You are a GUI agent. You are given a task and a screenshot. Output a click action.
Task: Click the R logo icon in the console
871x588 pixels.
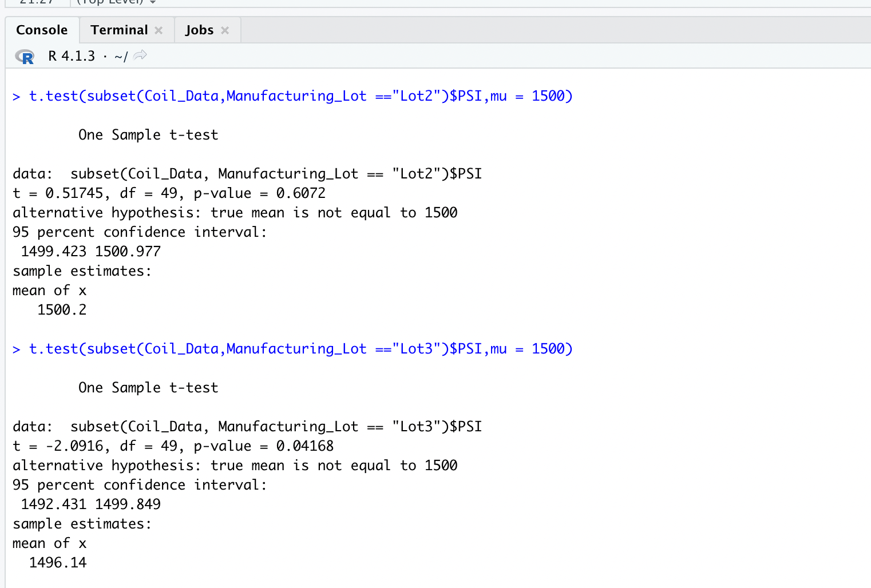click(24, 56)
